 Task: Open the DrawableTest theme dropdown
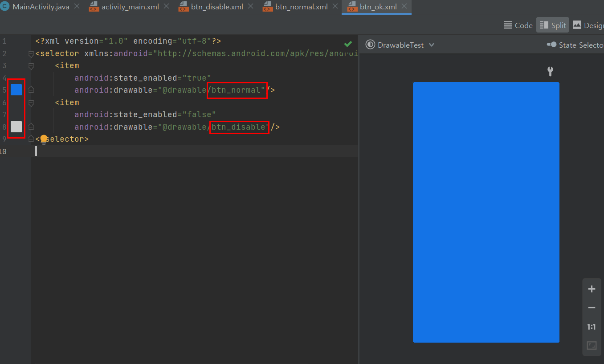[400, 45]
